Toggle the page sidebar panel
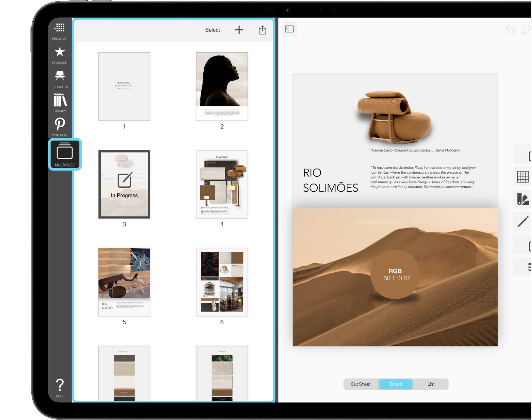The width and height of the screenshot is (532, 420). point(289,29)
